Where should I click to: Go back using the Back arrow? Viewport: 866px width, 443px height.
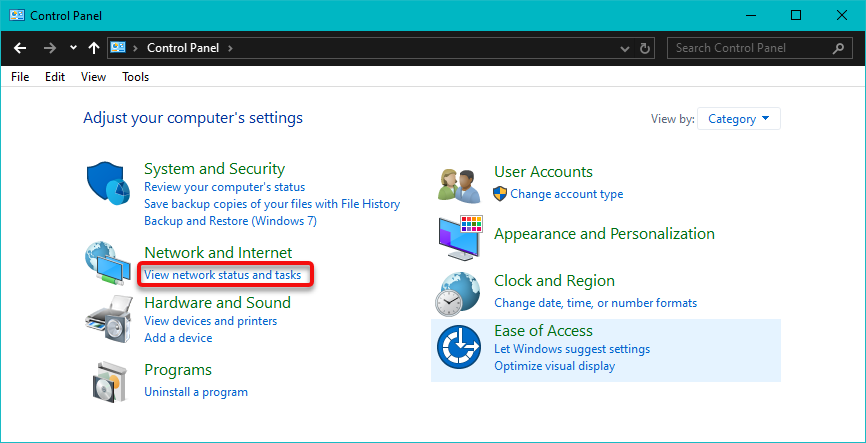click(x=20, y=48)
